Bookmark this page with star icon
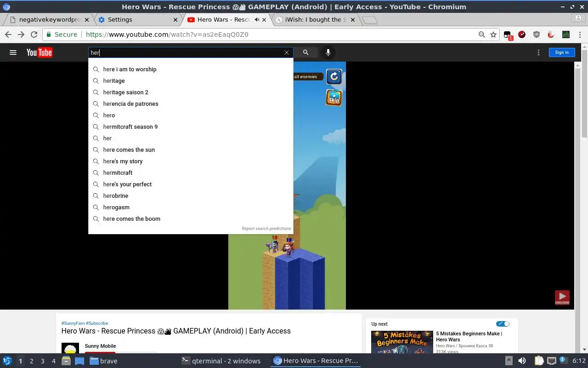The image size is (588, 368). [x=493, y=34]
